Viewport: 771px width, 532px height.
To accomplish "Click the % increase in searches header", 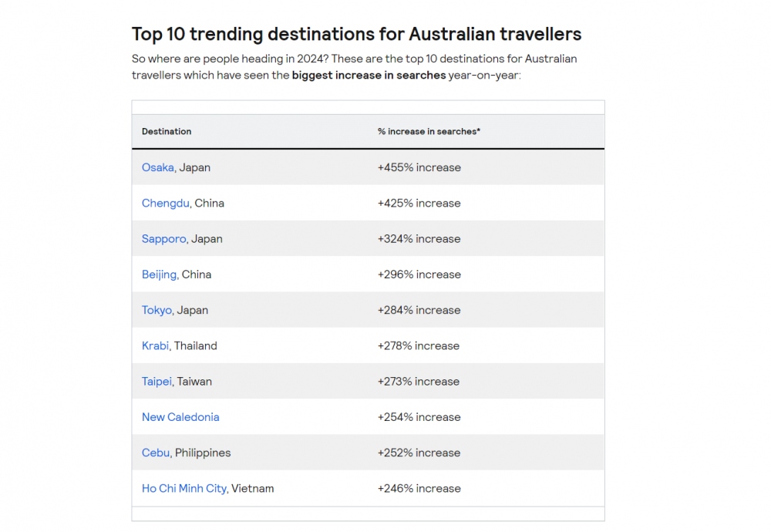I will coord(429,131).
